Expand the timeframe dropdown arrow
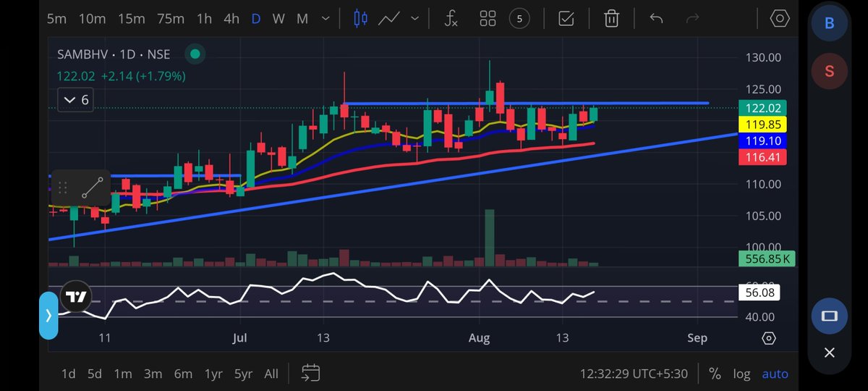Image resolution: width=868 pixels, height=391 pixels. pos(326,19)
